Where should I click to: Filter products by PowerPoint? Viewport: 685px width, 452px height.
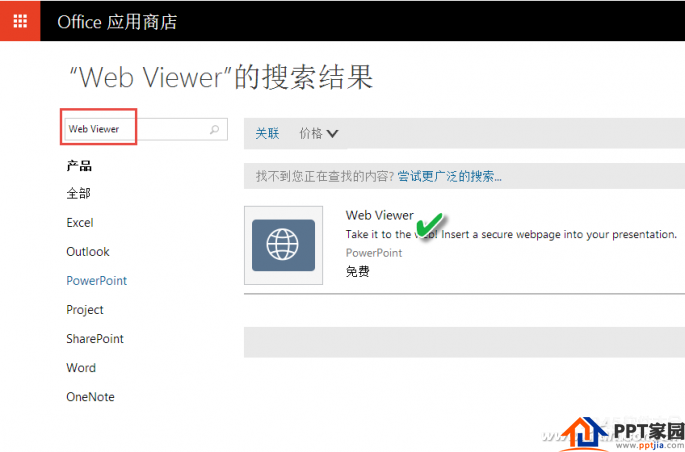point(97,281)
